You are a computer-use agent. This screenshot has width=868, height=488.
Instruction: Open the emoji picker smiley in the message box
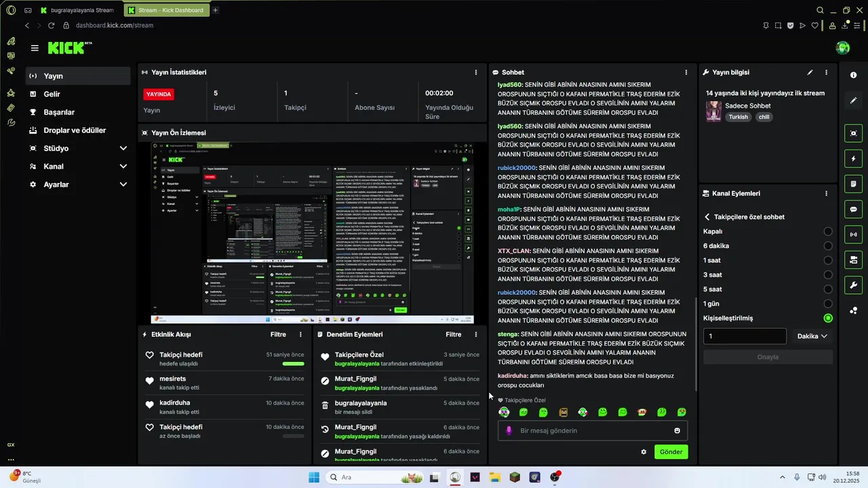[x=677, y=430]
